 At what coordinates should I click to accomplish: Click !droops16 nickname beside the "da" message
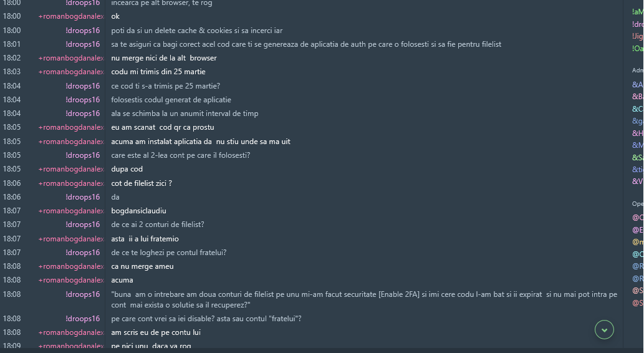pyautogui.click(x=82, y=197)
